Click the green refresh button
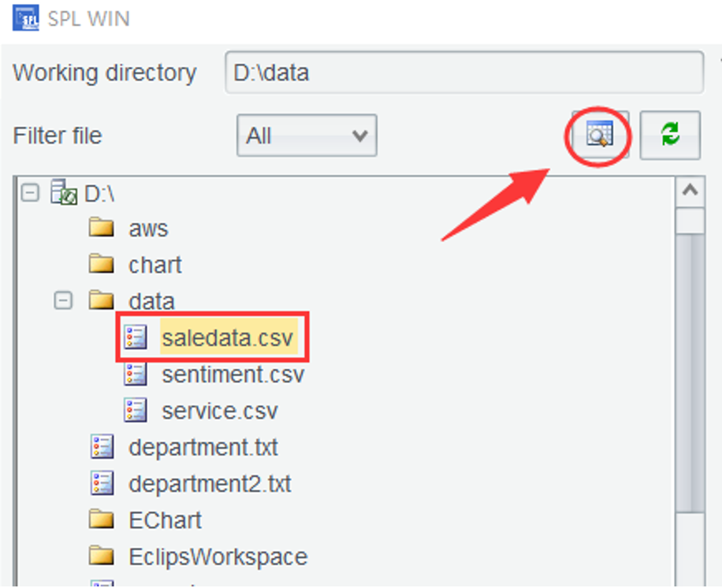 click(670, 136)
